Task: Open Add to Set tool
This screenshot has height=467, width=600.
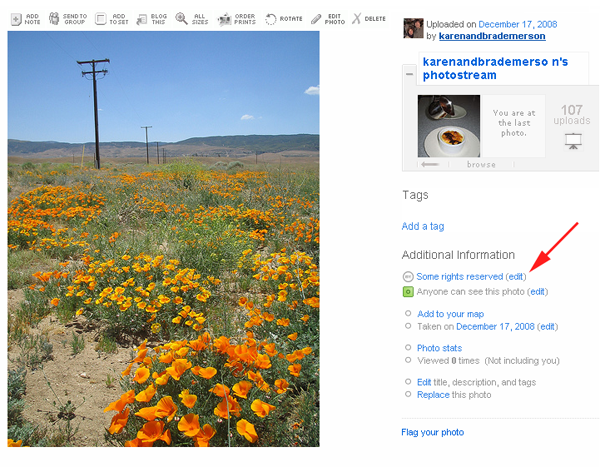Action: pyautogui.click(x=100, y=18)
